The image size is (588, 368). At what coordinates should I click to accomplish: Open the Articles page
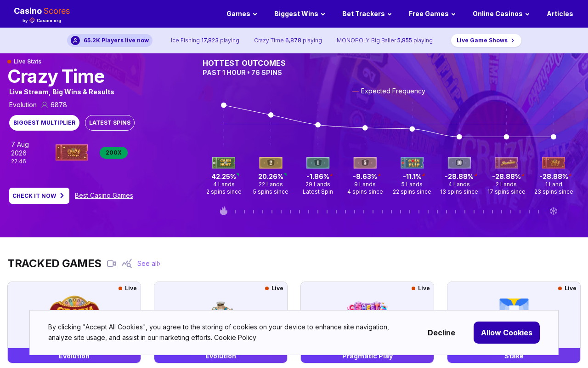(560, 14)
